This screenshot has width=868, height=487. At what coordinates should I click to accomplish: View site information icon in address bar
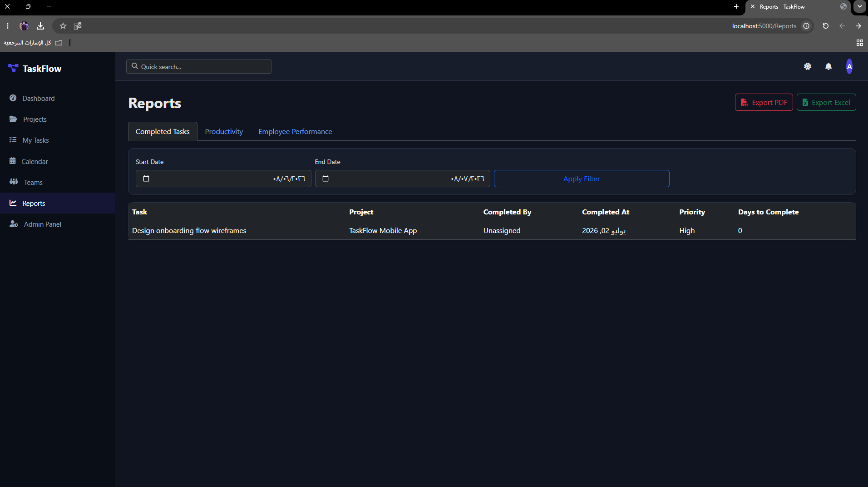click(x=806, y=26)
